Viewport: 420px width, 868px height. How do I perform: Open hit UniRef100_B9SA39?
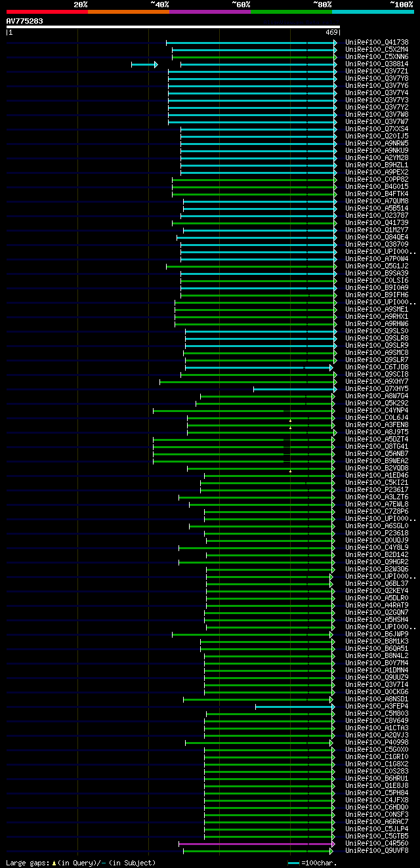coord(377,273)
